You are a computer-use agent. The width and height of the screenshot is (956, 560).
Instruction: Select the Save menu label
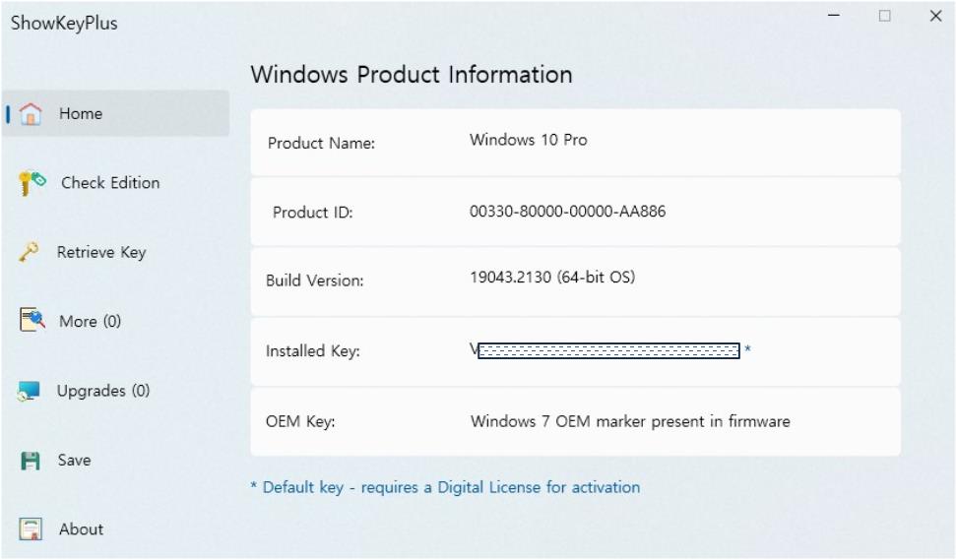click(75, 460)
